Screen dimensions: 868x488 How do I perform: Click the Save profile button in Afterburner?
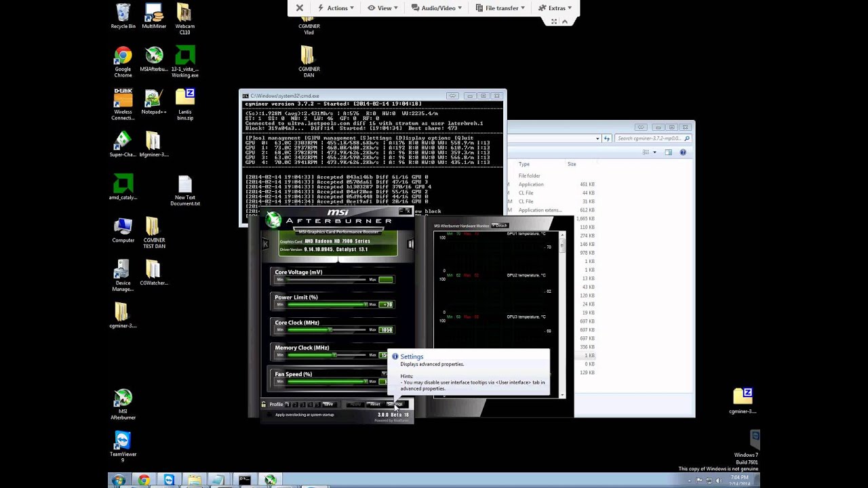[328, 405]
